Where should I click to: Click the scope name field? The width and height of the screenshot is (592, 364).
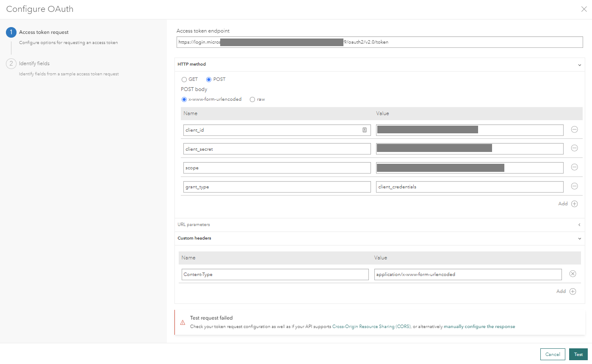point(277,168)
